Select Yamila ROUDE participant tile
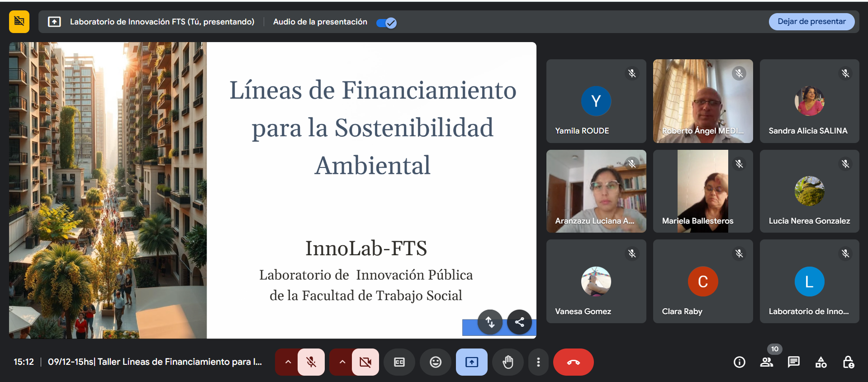This screenshot has width=868, height=382. 596,101
